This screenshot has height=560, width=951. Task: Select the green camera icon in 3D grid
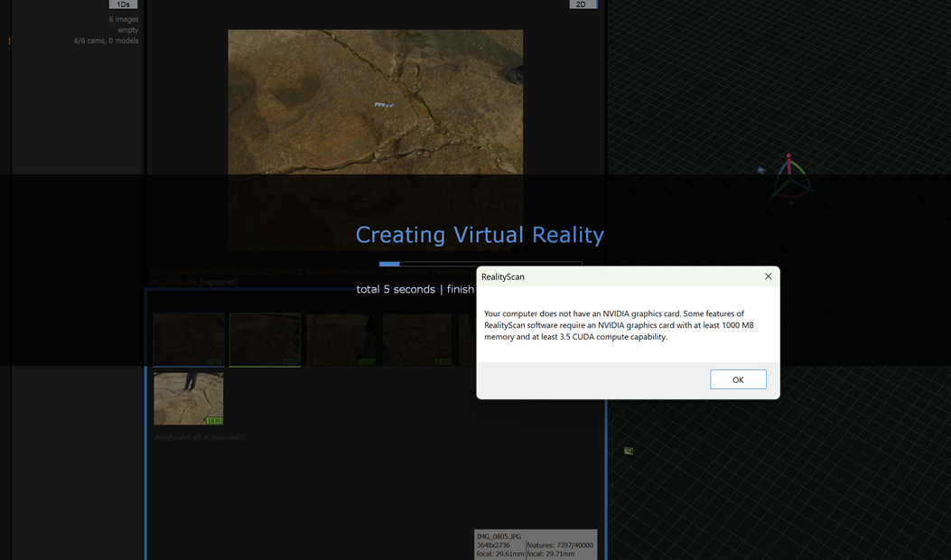(629, 451)
